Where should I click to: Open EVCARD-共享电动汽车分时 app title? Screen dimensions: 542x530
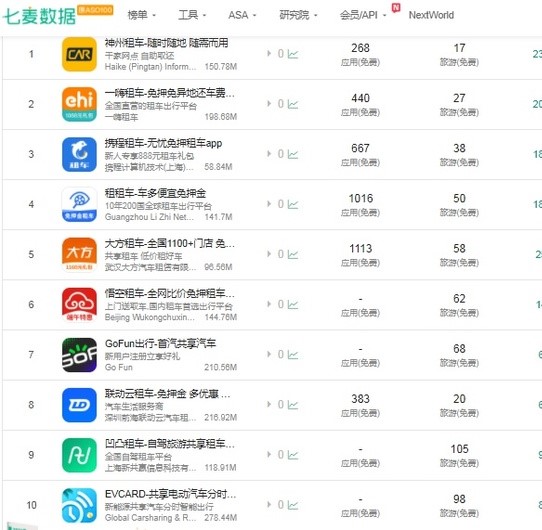pos(170,494)
